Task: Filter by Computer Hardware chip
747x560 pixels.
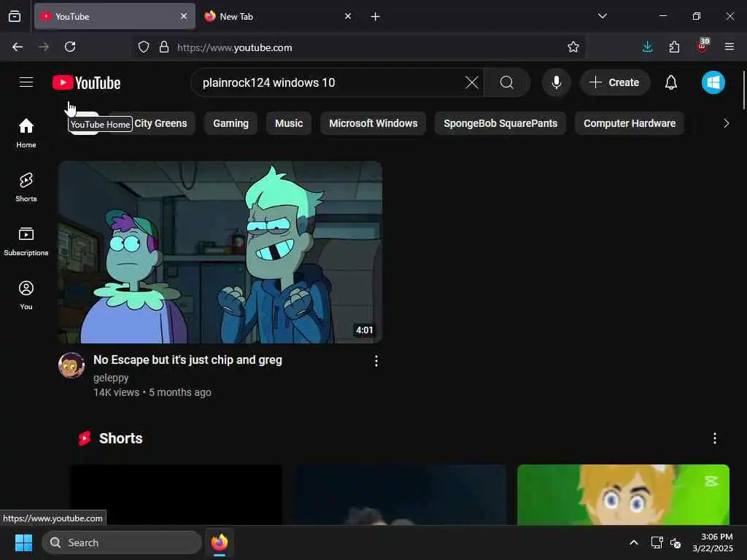Action: point(630,123)
